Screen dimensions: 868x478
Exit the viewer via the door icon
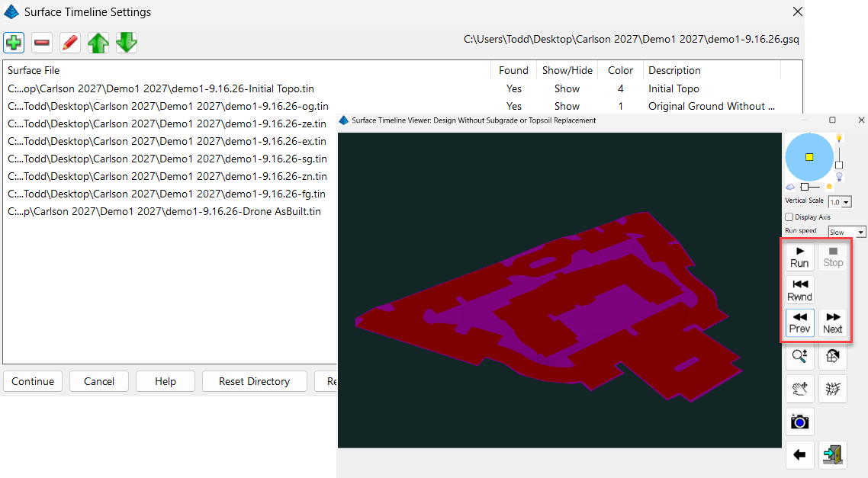[833, 455]
